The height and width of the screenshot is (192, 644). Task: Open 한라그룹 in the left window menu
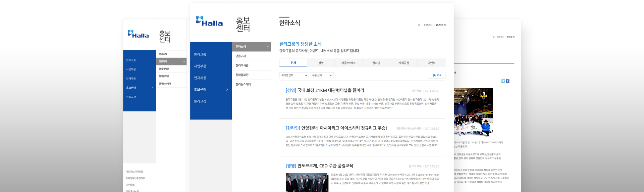131,60
